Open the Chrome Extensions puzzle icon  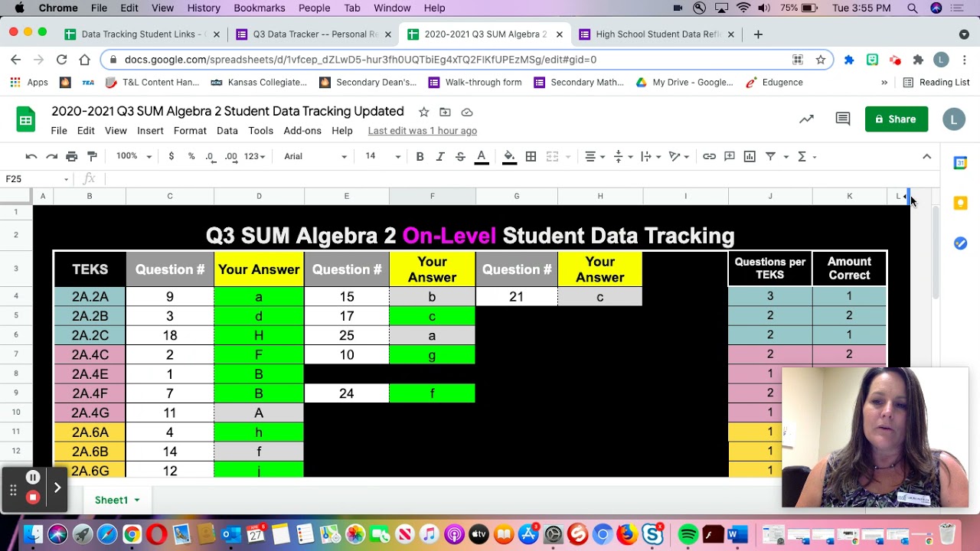pos(918,60)
